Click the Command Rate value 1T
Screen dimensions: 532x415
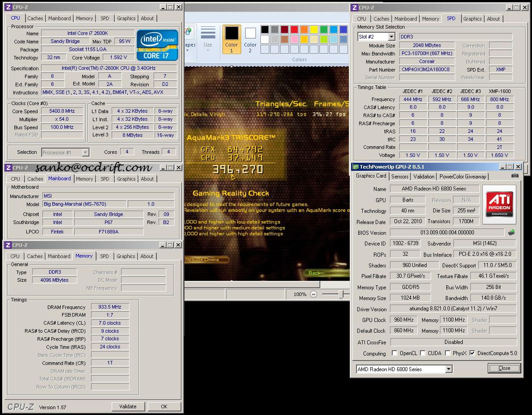click(x=110, y=363)
